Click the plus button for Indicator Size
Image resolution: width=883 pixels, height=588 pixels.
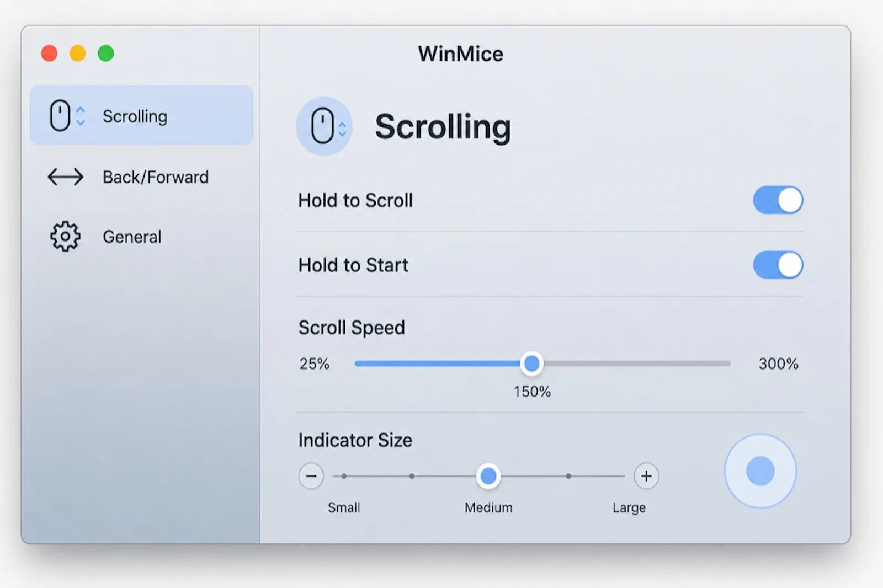click(x=646, y=476)
